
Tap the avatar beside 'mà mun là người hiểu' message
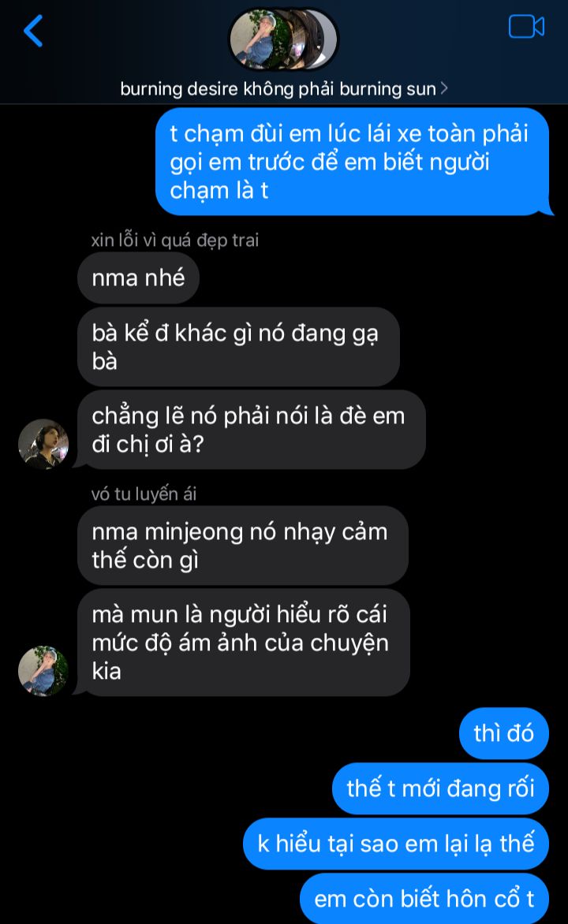click(x=43, y=671)
